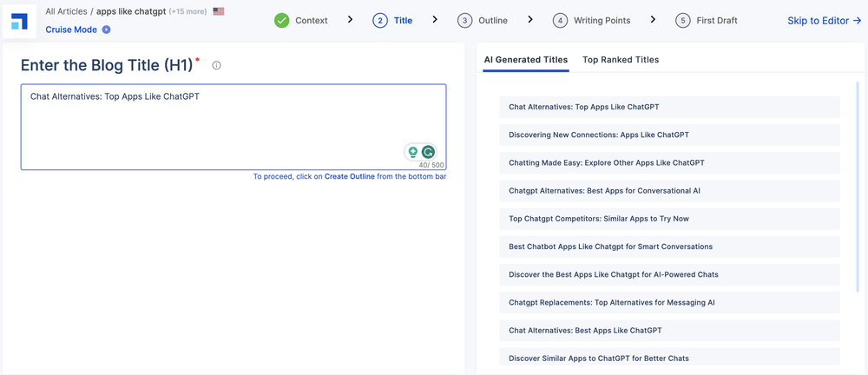Click inside the blog title text area
The height and width of the screenshot is (375, 868).
pyautogui.click(x=233, y=127)
